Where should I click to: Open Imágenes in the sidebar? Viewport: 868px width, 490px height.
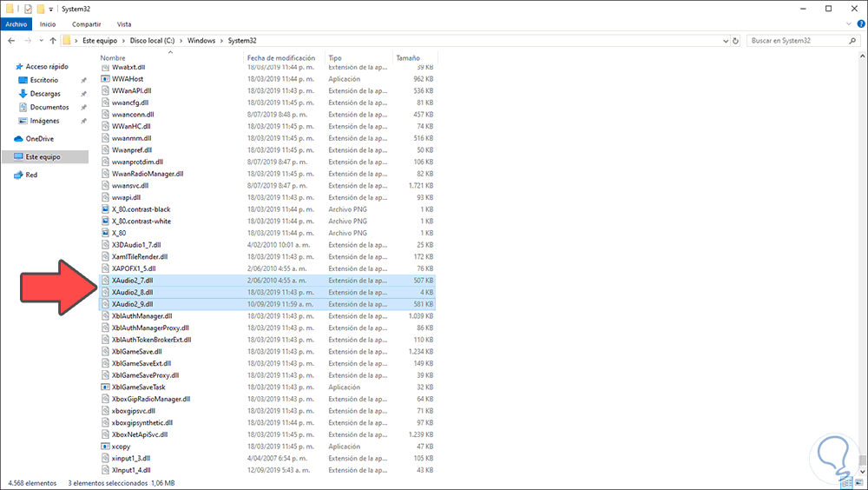point(44,121)
